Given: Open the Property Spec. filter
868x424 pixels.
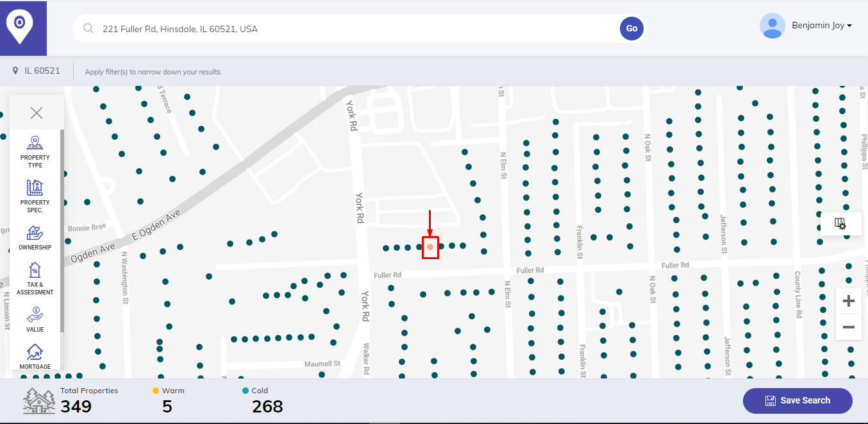Looking at the screenshot, I should (35, 196).
